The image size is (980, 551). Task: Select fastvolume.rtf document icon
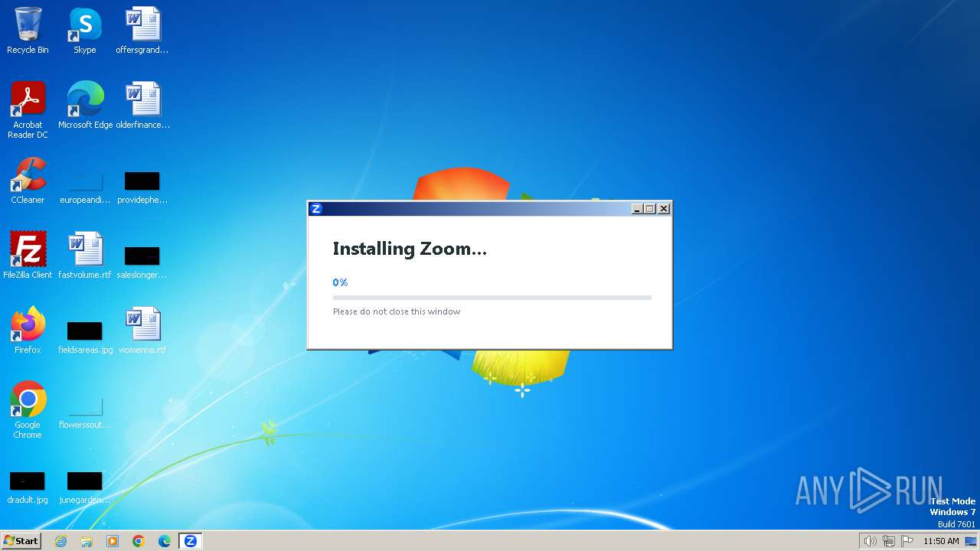[85, 256]
